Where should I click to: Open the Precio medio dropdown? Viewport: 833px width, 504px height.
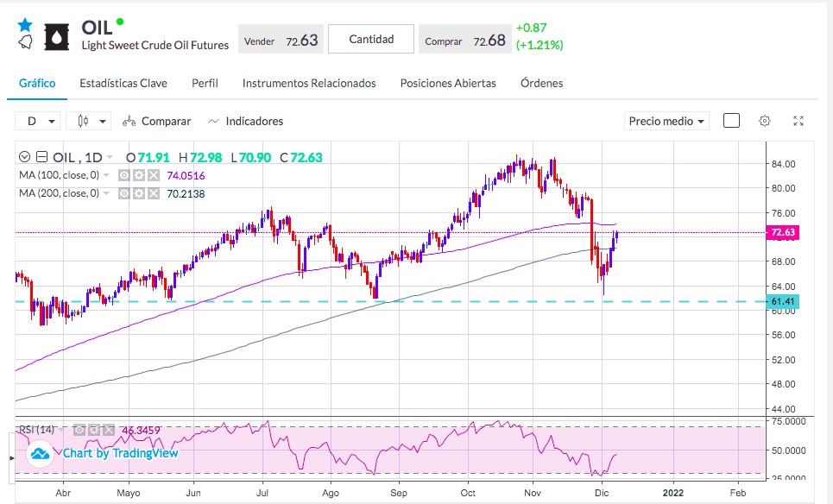point(666,121)
